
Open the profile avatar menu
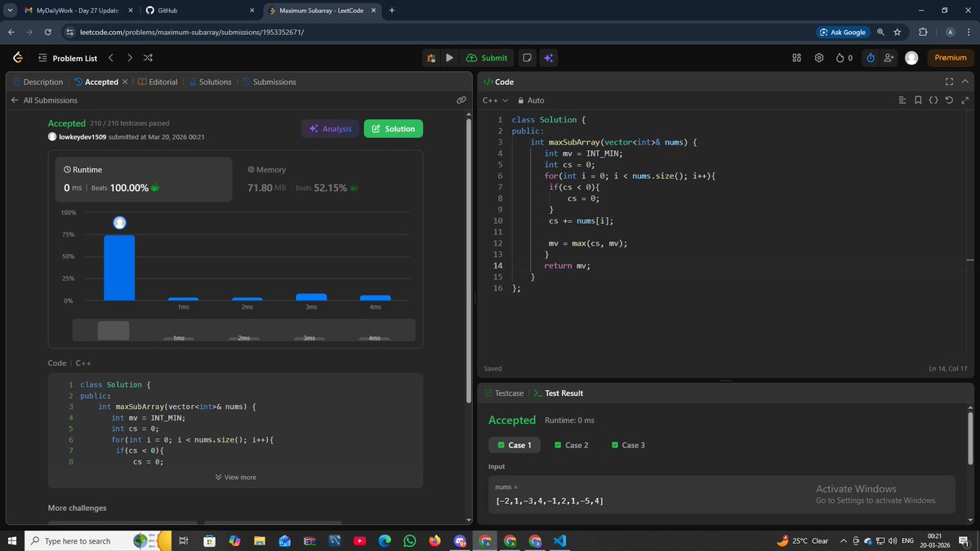(911, 58)
